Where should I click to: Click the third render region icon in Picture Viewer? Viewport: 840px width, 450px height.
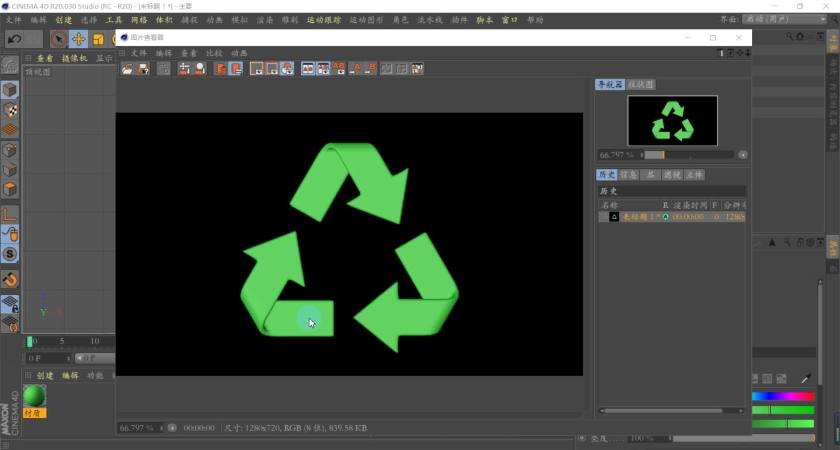[287, 69]
